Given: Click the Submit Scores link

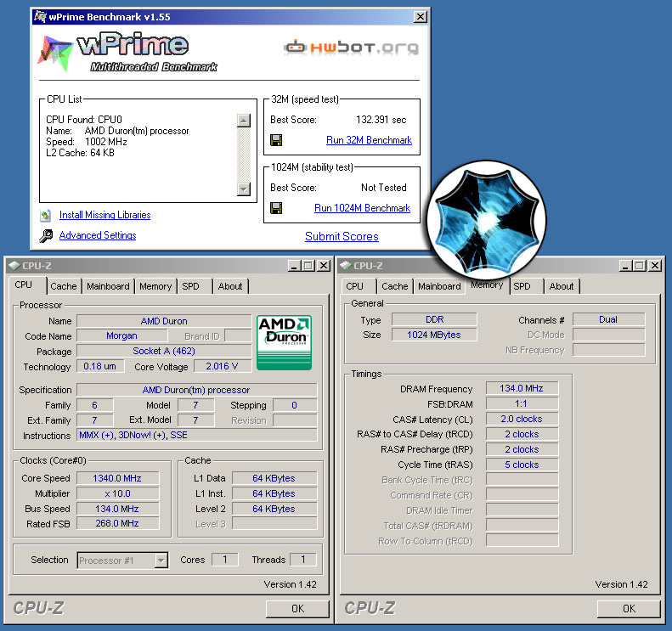Looking at the screenshot, I should coord(342,236).
